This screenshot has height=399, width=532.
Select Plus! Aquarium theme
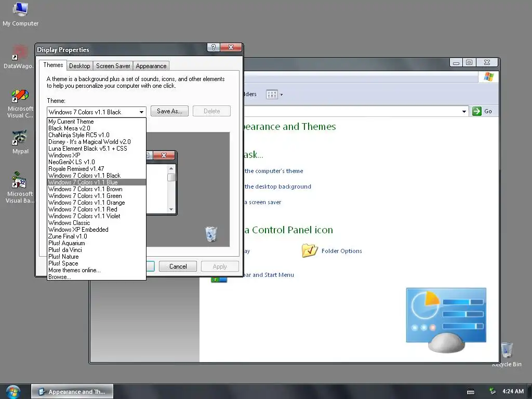coord(97,243)
